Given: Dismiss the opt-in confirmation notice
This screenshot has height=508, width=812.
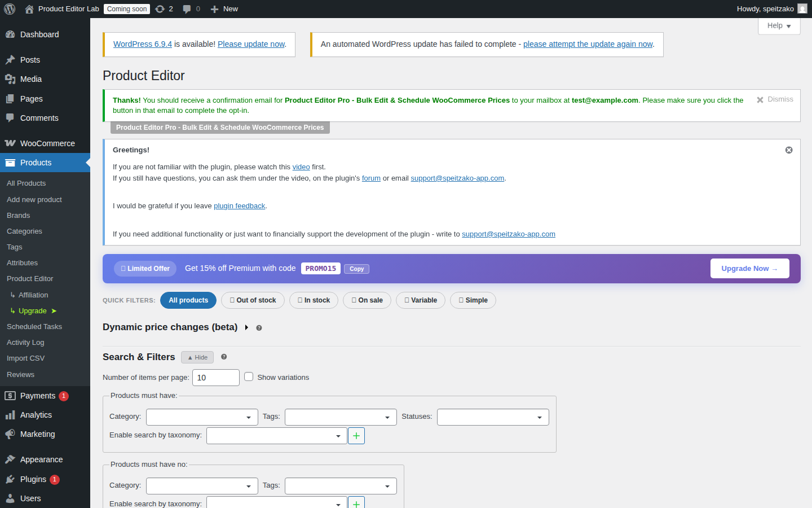Looking at the screenshot, I should pyautogui.click(x=775, y=99).
